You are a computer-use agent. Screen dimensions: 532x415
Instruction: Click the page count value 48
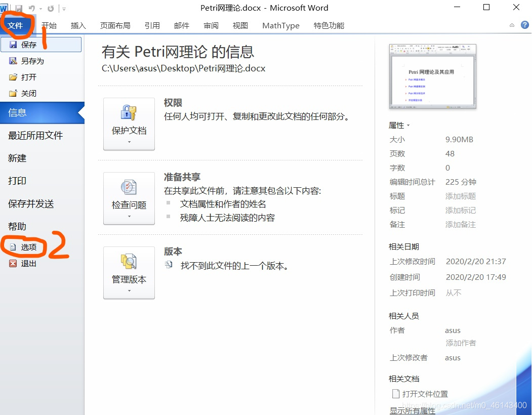[x=450, y=154]
